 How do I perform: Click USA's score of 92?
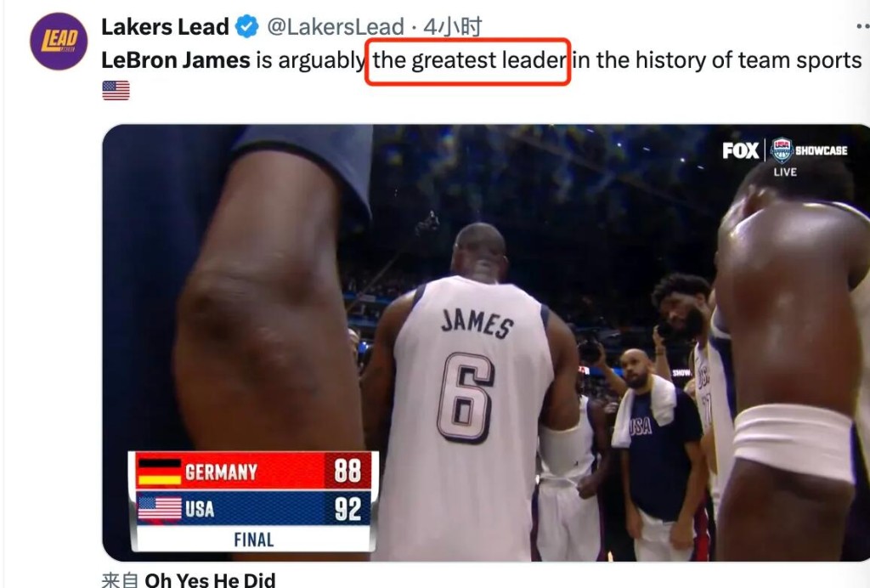click(347, 509)
